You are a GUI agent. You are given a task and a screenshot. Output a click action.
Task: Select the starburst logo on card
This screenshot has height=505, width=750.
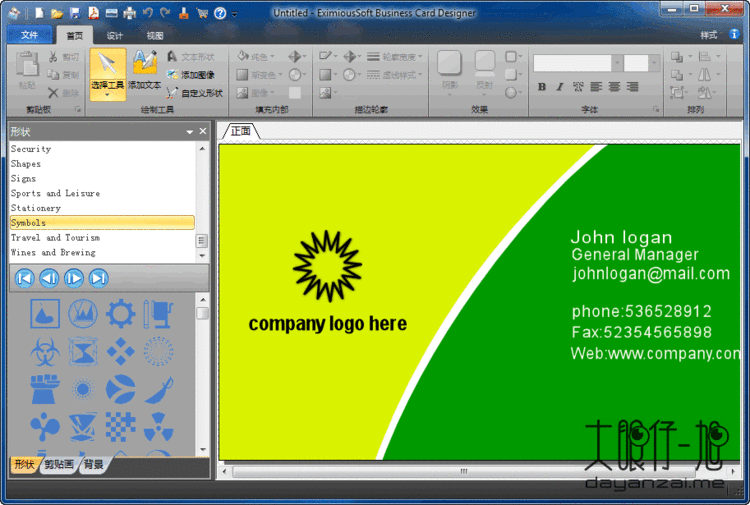click(x=327, y=265)
